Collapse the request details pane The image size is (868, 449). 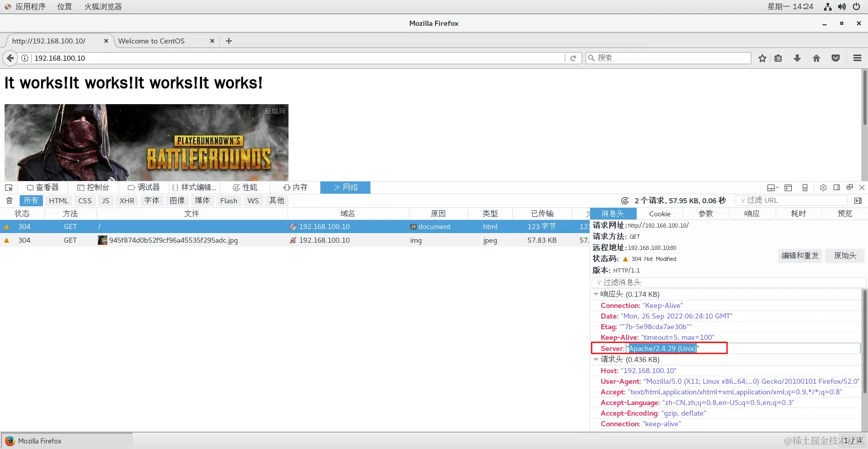point(858,201)
